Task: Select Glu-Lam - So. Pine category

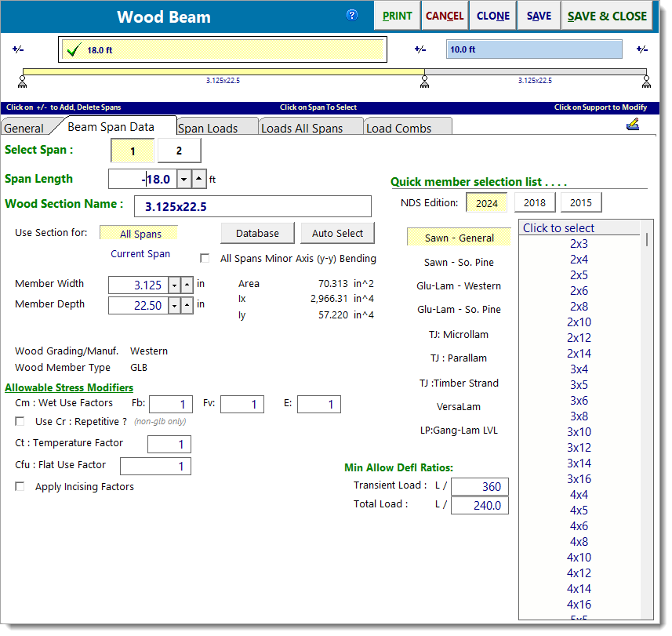Action: [459, 310]
